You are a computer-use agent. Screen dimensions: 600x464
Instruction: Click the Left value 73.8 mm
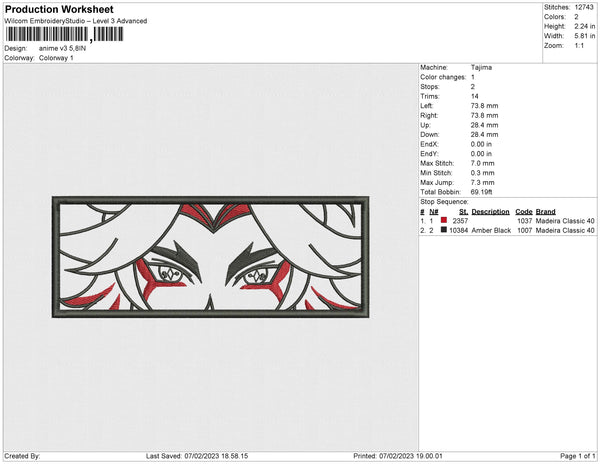point(484,106)
